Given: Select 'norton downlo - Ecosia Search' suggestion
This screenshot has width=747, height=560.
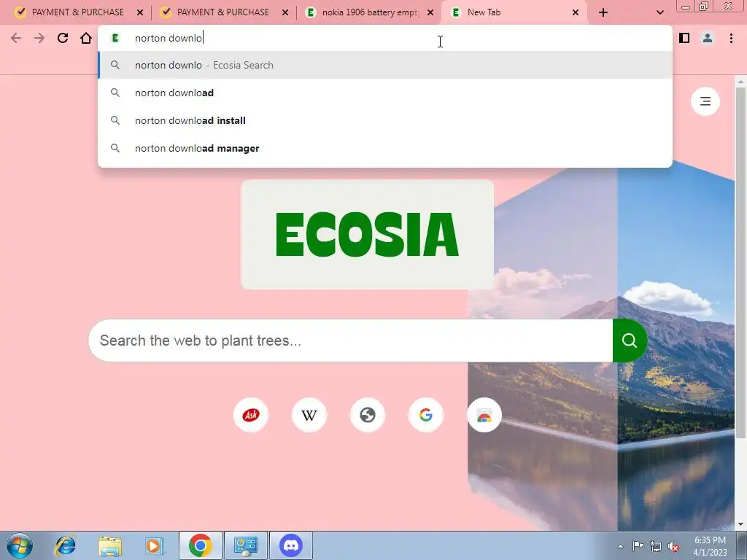Looking at the screenshot, I should [x=385, y=65].
